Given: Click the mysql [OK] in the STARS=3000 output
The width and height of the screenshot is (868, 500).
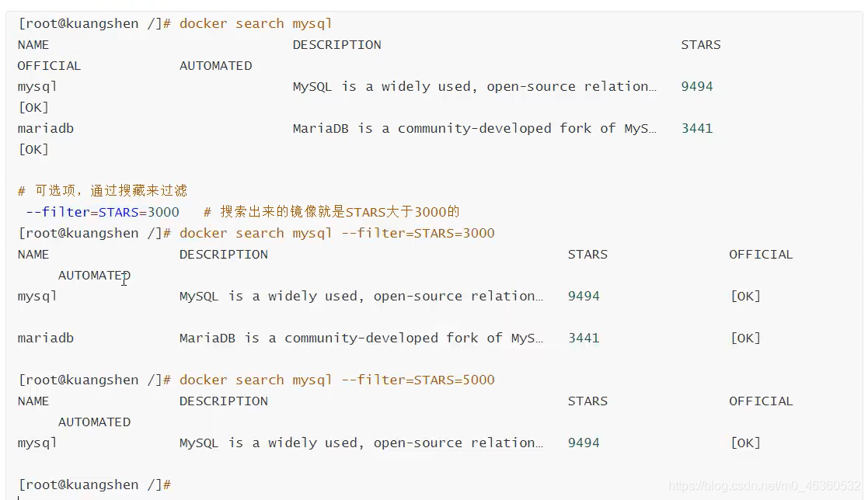Looking at the screenshot, I should click(x=745, y=297).
